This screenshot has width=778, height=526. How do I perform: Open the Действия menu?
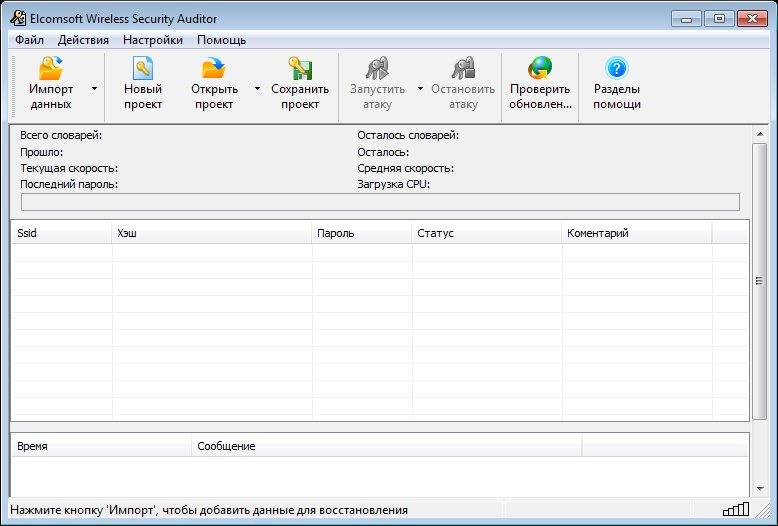83,40
